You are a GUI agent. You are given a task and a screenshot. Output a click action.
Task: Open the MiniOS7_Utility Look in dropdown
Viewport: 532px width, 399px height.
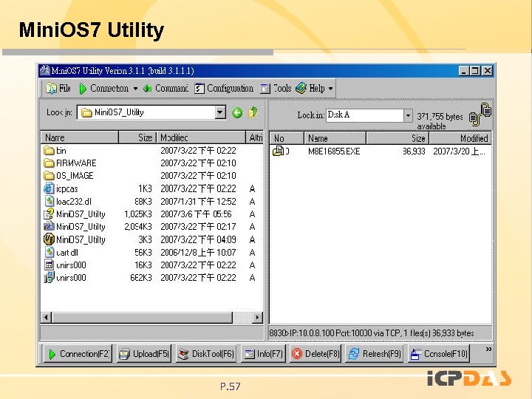(x=220, y=112)
